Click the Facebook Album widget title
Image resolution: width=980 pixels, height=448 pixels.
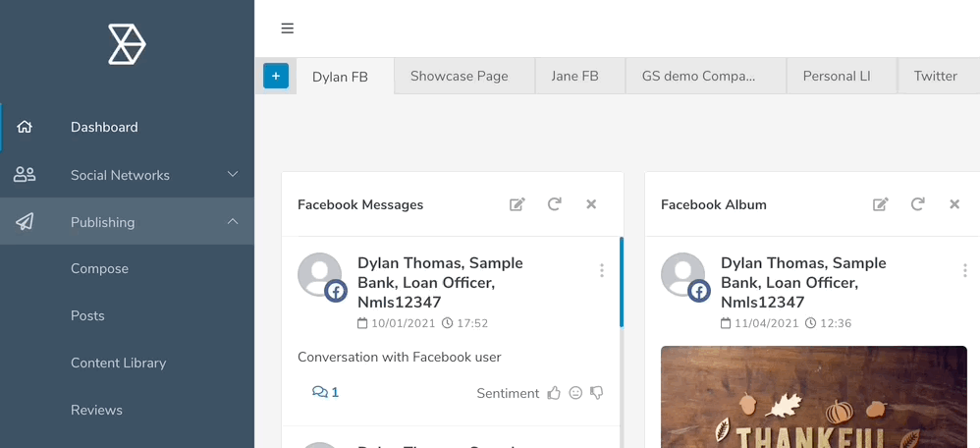(713, 204)
